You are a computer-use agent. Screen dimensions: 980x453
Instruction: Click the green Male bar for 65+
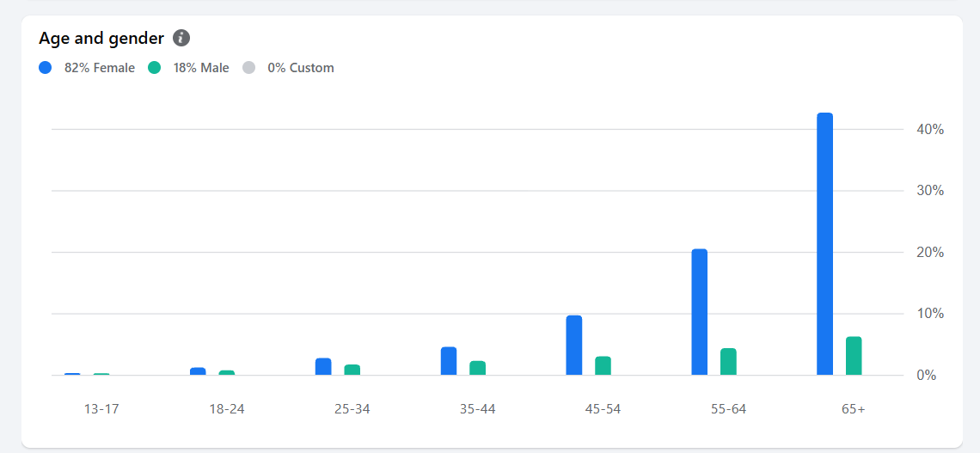[854, 356]
